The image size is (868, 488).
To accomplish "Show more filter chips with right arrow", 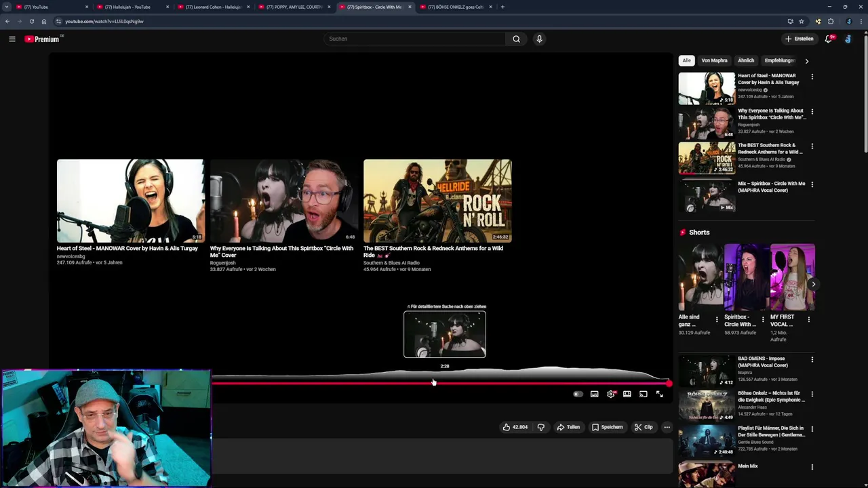I will pyautogui.click(x=806, y=61).
